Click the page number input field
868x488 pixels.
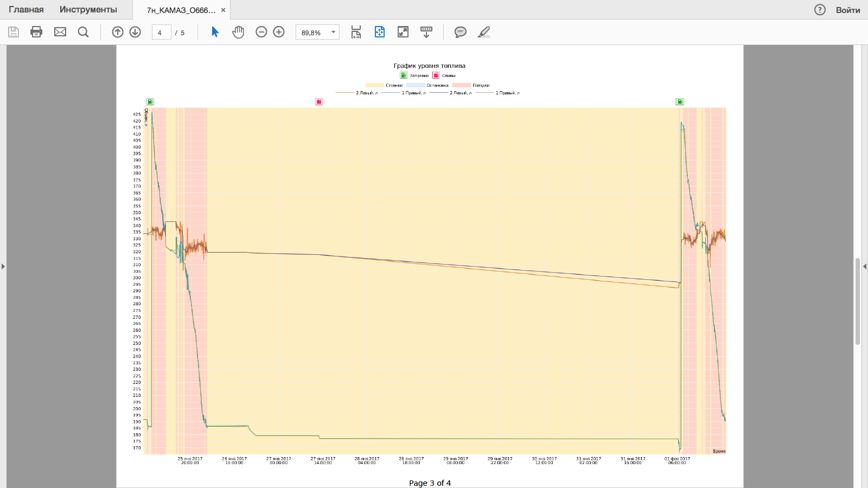coord(161,33)
